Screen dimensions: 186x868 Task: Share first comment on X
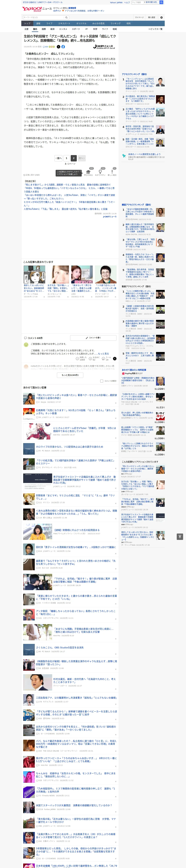pos(114,358)
